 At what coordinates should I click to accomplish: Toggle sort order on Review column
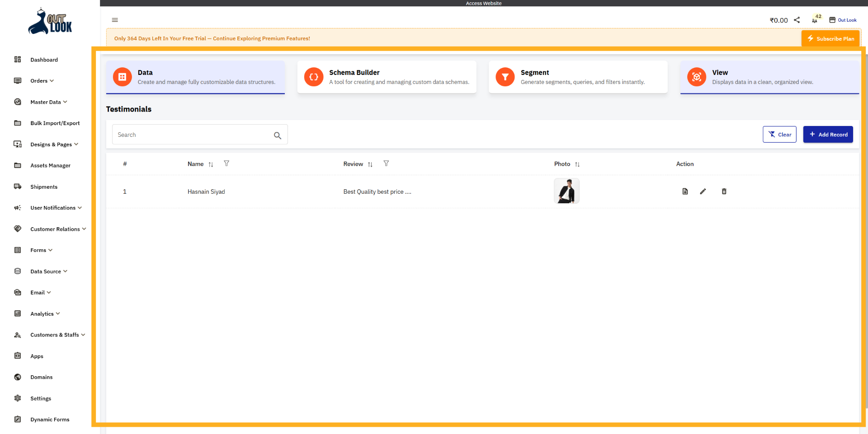tap(370, 164)
